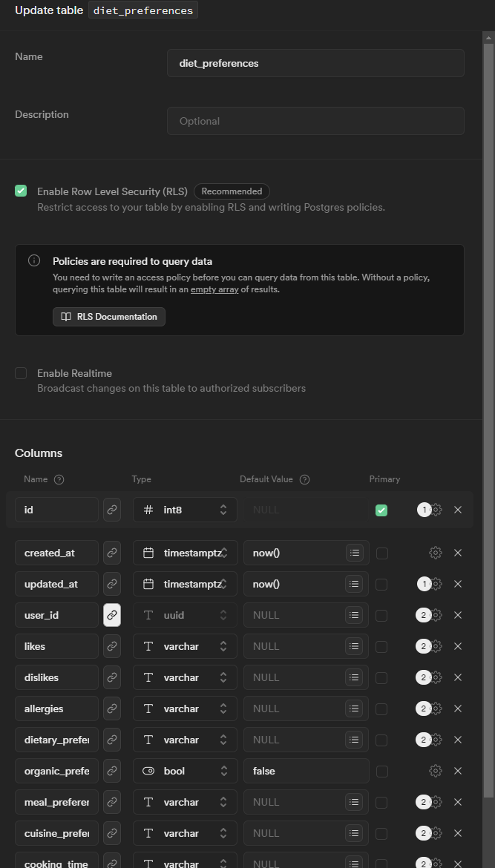Click the help icon next to Default Value header
Screen dimensions: 495x868
[x=304, y=479]
